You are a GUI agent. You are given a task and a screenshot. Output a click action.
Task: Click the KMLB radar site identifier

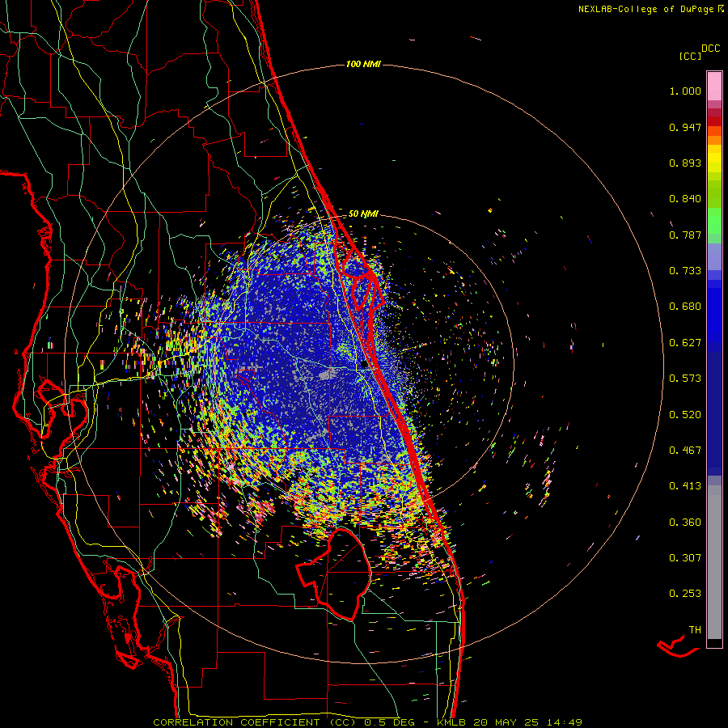click(451, 722)
